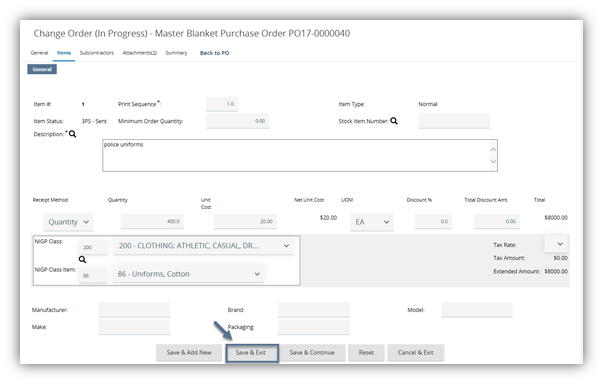This screenshot has height=384, width=603.
Task: Click the Quantity 400.0 input field
Action: click(x=152, y=221)
